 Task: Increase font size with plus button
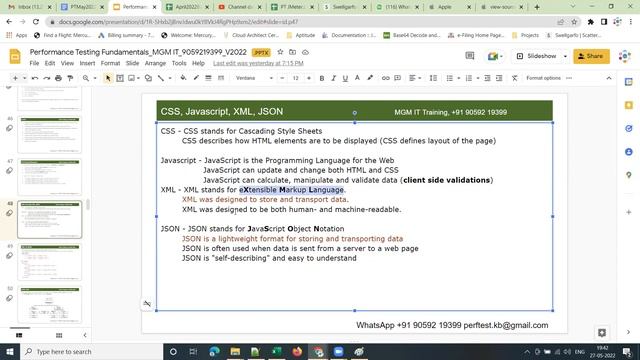309,78
